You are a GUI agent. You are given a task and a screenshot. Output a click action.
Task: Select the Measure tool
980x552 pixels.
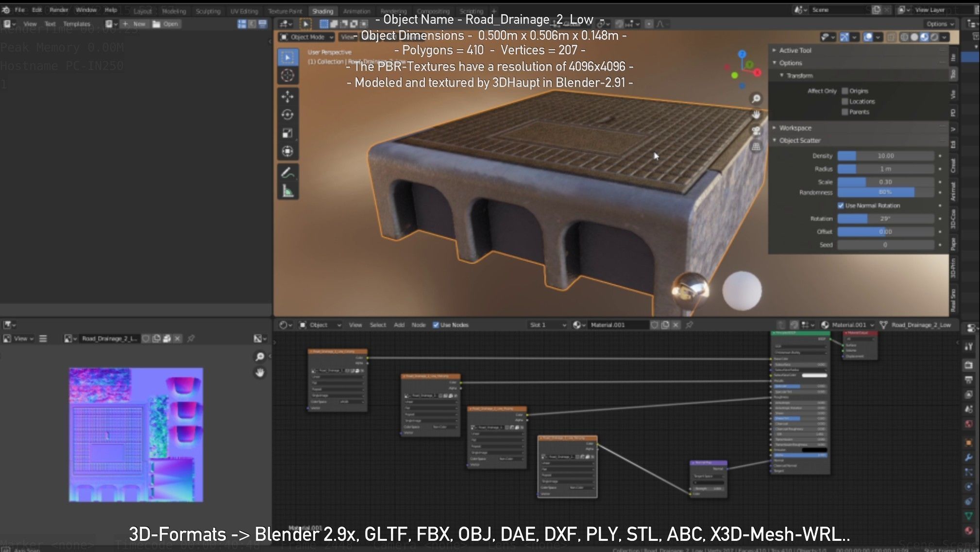(x=287, y=191)
